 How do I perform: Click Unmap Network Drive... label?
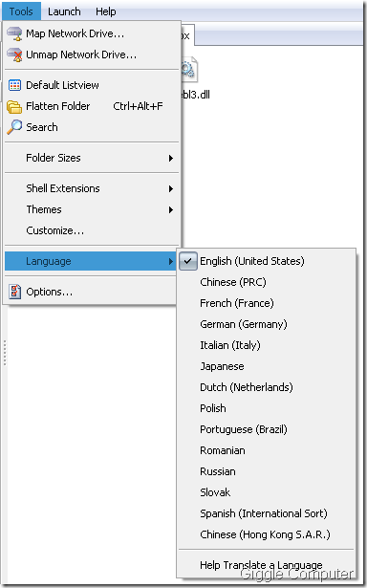[81, 54]
